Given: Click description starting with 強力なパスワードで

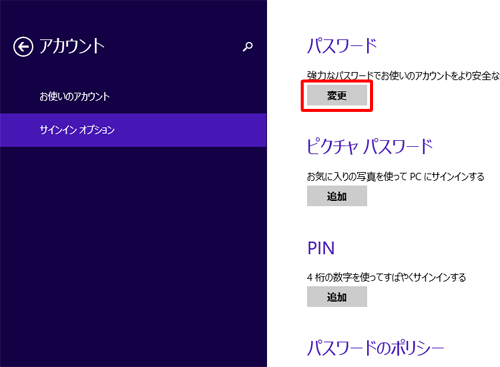Looking at the screenshot, I should (x=403, y=76).
